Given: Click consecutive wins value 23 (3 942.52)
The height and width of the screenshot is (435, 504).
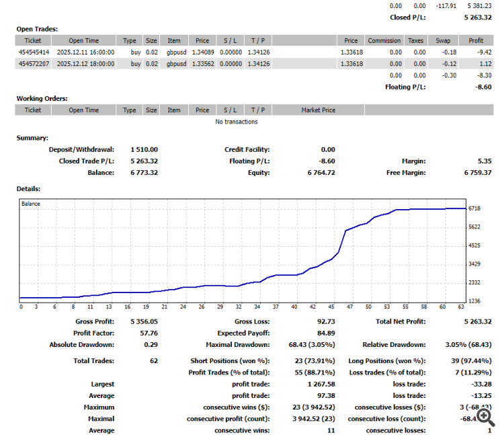Looking at the screenshot, I should click(x=314, y=407).
